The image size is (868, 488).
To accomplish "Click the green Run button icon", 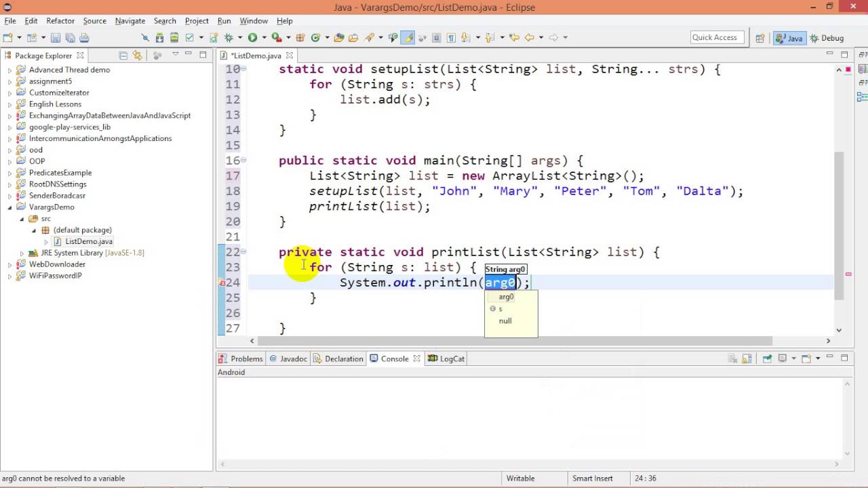I will [x=252, y=38].
